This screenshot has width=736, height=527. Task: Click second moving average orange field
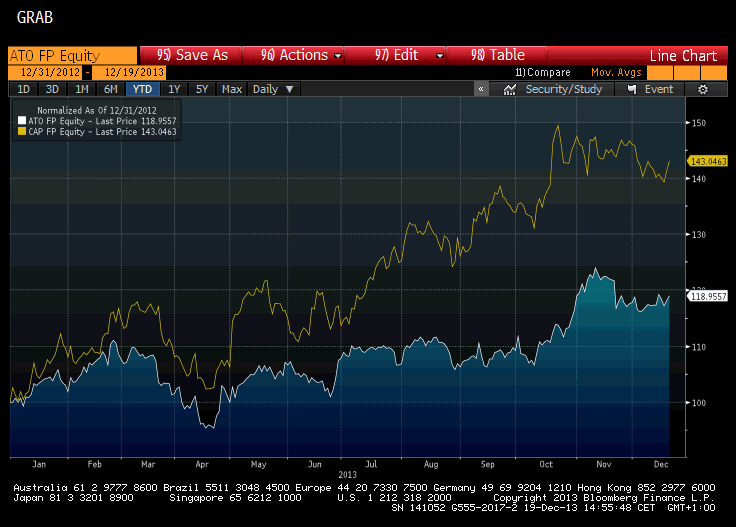point(687,72)
